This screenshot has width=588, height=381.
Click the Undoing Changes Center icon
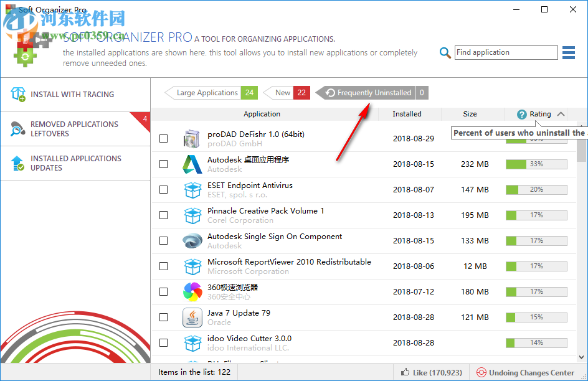tap(481, 372)
